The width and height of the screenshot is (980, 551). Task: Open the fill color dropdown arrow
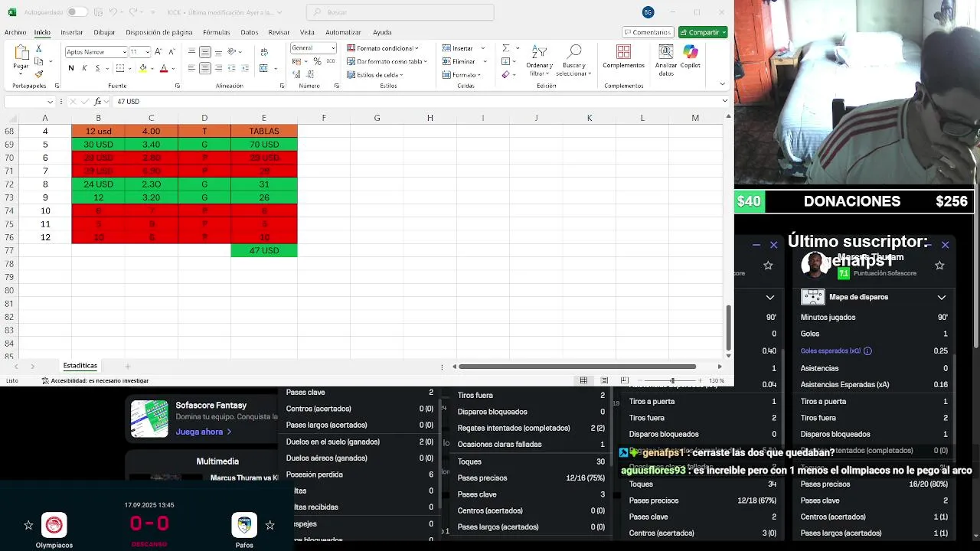[151, 68]
